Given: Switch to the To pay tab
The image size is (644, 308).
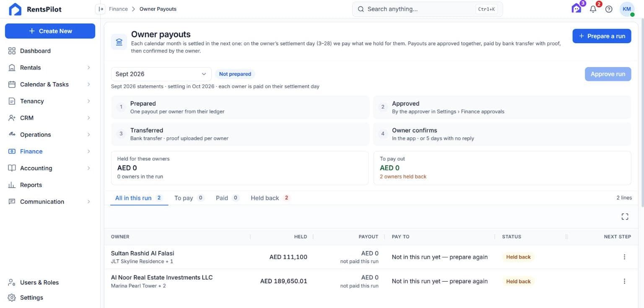Looking at the screenshot, I should [x=189, y=198].
